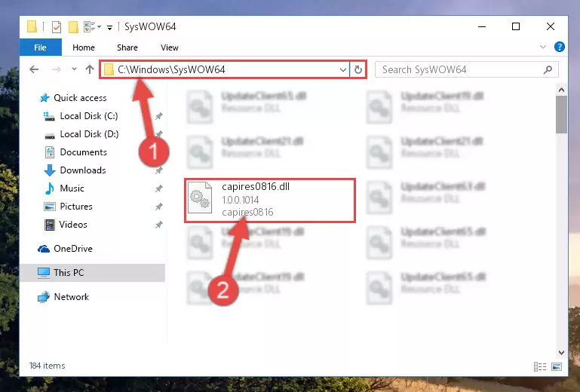Open Help with the question mark icon
Screen dimensions: 580x392
point(560,47)
